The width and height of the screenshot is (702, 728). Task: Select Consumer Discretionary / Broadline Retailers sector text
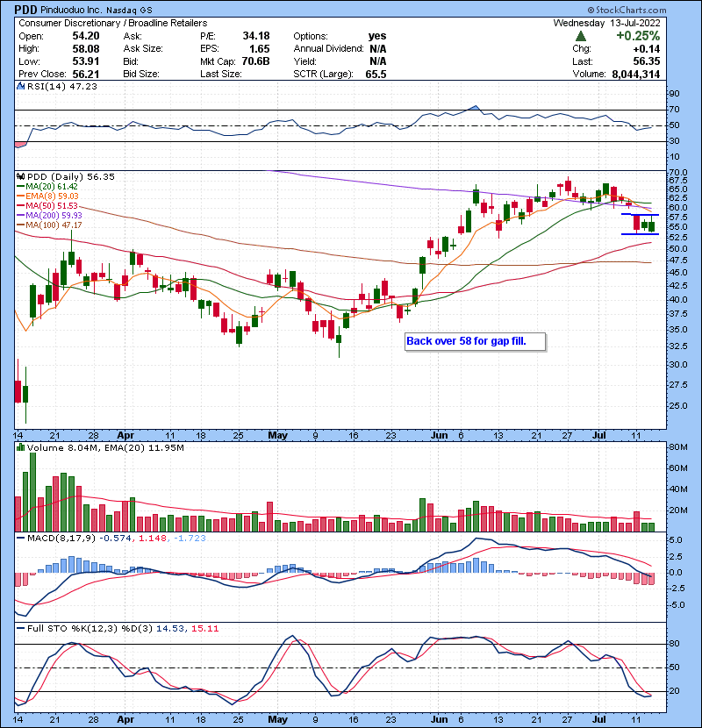tap(113, 23)
